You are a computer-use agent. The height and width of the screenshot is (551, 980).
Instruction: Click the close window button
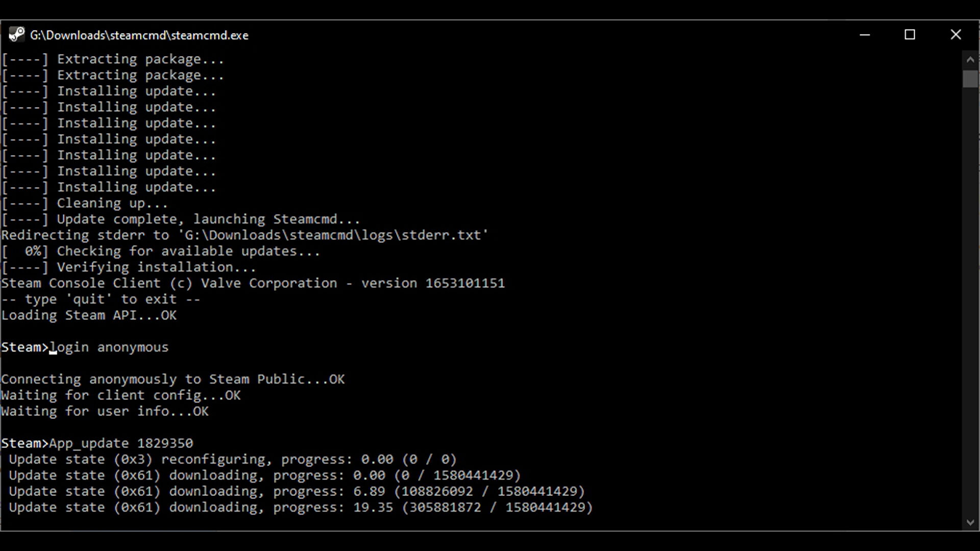pyautogui.click(x=956, y=34)
